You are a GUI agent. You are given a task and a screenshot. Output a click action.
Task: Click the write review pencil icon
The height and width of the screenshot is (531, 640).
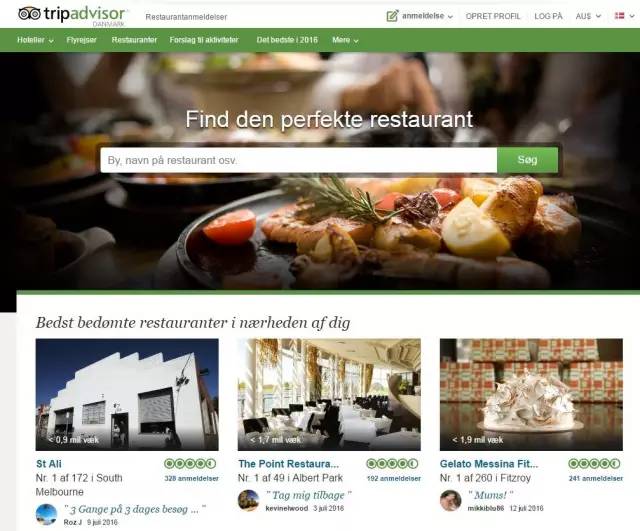[x=392, y=16]
